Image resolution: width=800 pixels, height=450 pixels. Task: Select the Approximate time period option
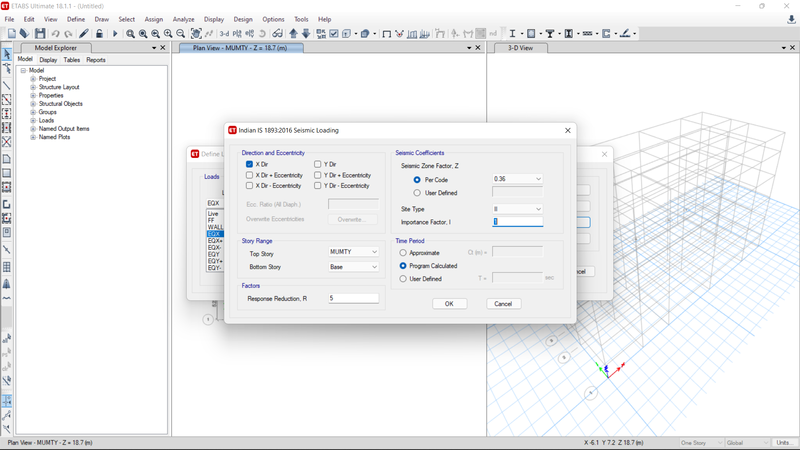click(x=403, y=253)
